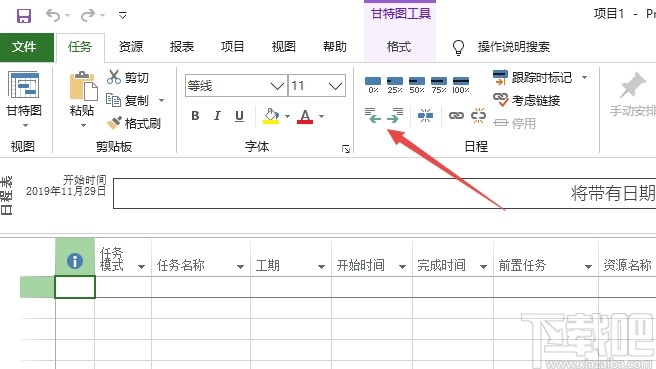Toggle Underline formatting
The height and width of the screenshot is (369, 656).
coord(239,116)
